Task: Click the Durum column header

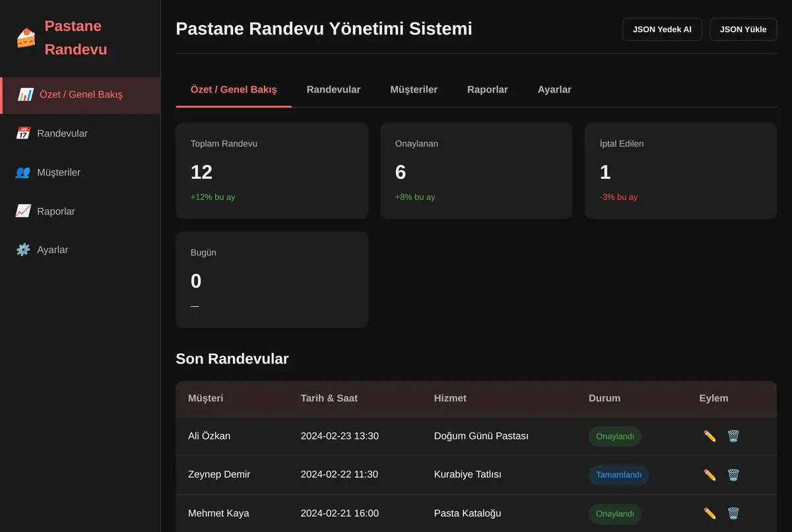Action: tap(605, 398)
